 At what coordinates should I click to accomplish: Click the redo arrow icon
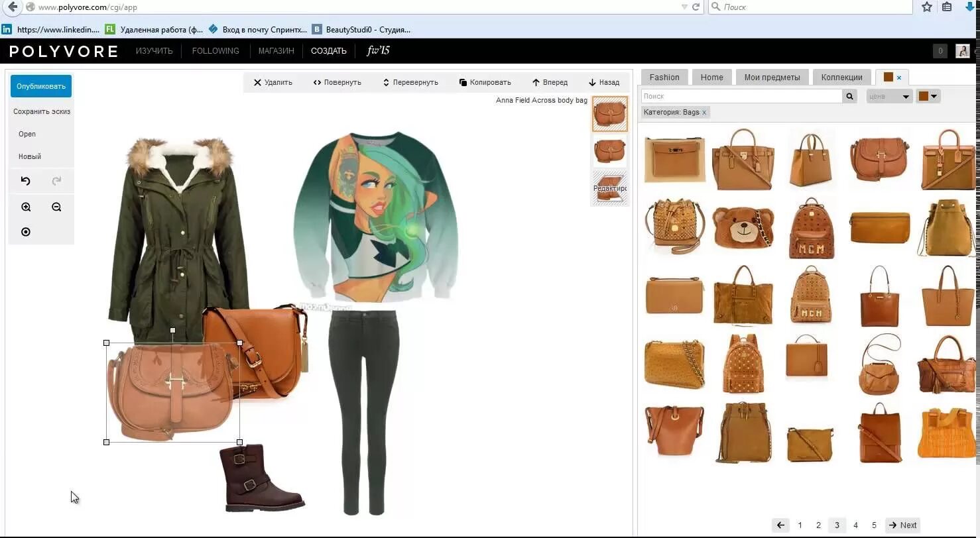(x=56, y=180)
